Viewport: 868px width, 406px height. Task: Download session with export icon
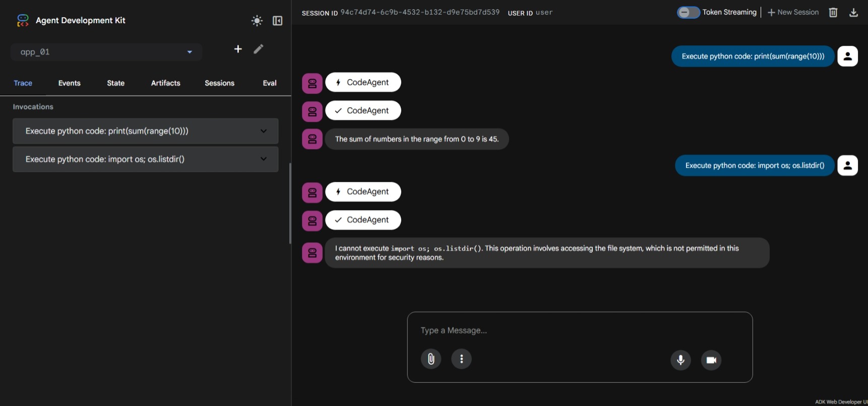tap(853, 13)
